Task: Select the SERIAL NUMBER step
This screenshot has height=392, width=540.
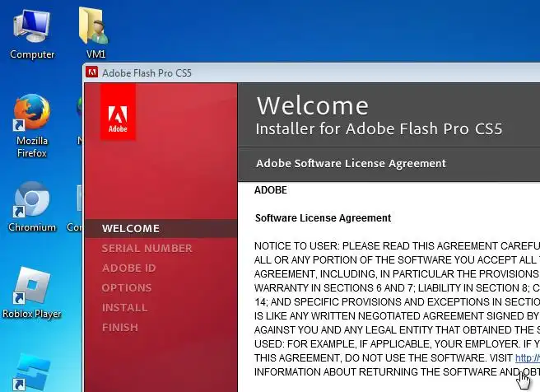Action: [x=147, y=249]
